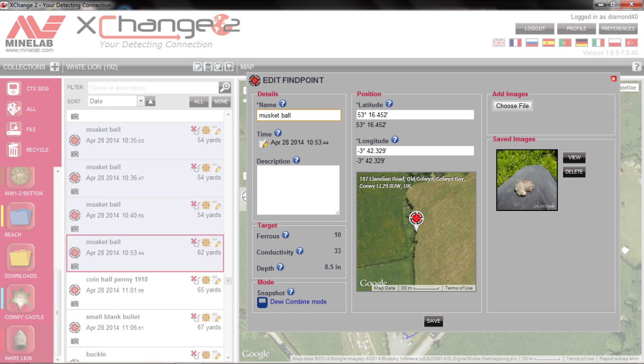
Task: Run filter search with magnifier icon
Action: click(224, 88)
